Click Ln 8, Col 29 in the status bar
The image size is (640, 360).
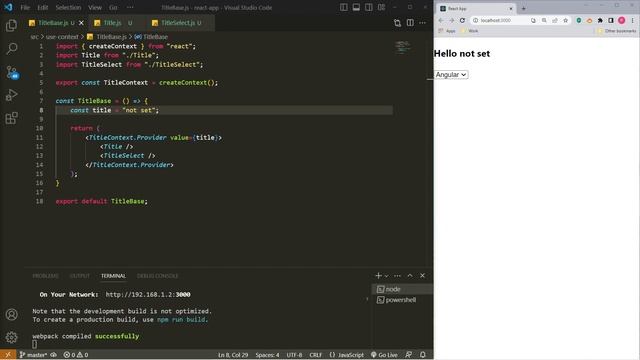pos(233,355)
